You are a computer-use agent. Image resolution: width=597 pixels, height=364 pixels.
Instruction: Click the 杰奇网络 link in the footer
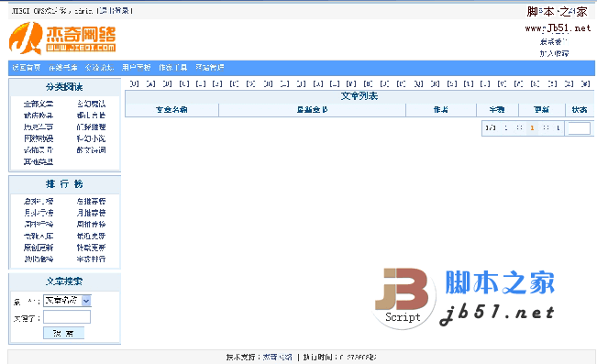[278, 358]
